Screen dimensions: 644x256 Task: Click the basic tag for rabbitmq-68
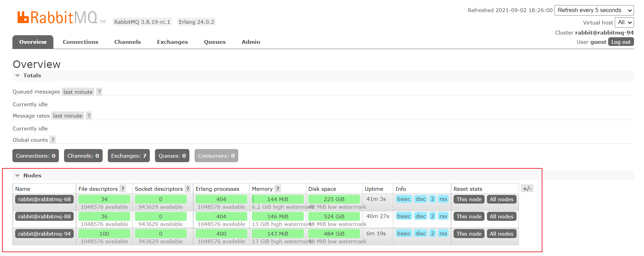[404, 199]
